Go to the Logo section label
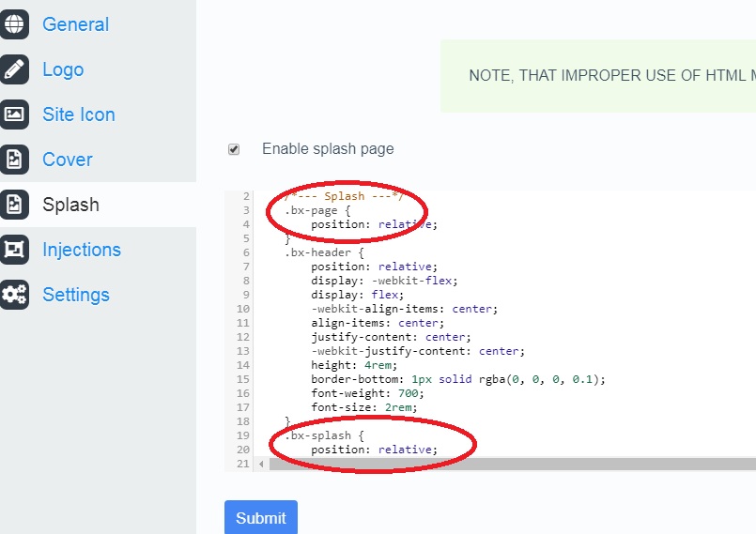The height and width of the screenshot is (534, 756). pos(63,69)
